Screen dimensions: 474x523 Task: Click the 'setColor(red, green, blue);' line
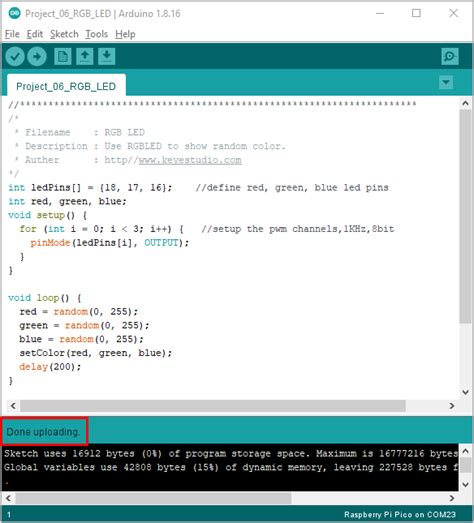click(x=96, y=353)
